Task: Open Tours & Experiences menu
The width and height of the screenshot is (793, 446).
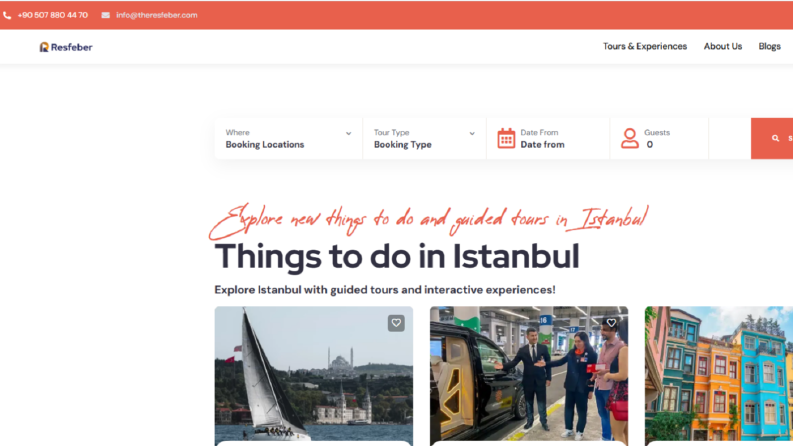Action: (645, 47)
